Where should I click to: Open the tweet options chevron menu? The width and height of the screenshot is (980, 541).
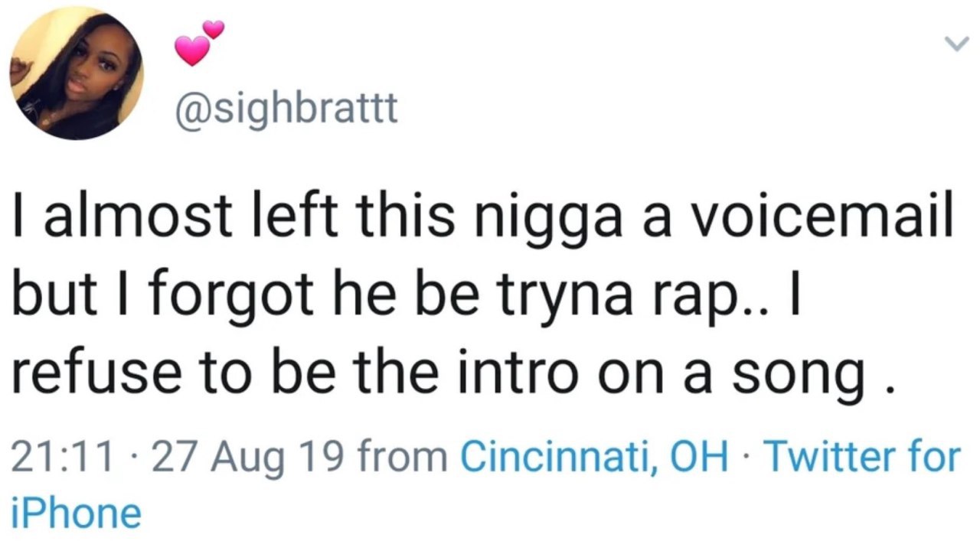coord(955,45)
